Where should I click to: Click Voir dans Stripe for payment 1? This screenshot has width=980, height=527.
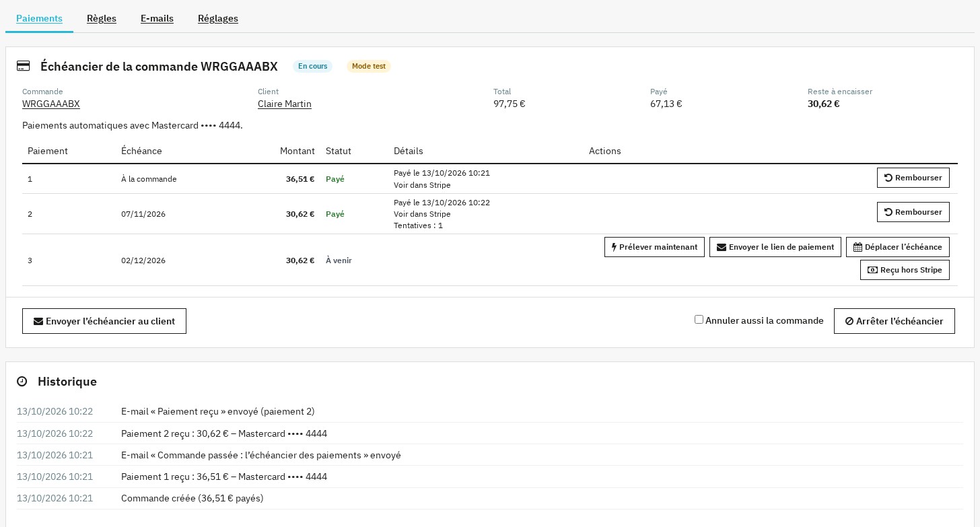point(422,185)
